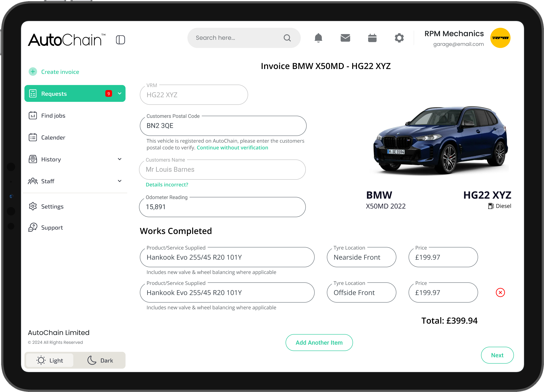544x392 pixels.
Task: Open the messages envelope icon
Action: (x=345, y=38)
